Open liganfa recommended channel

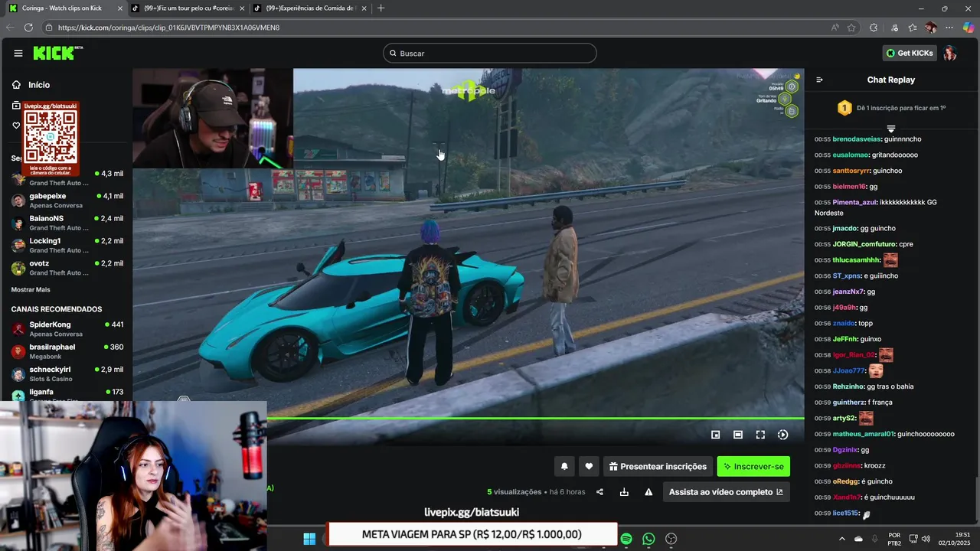pos(67,393)
